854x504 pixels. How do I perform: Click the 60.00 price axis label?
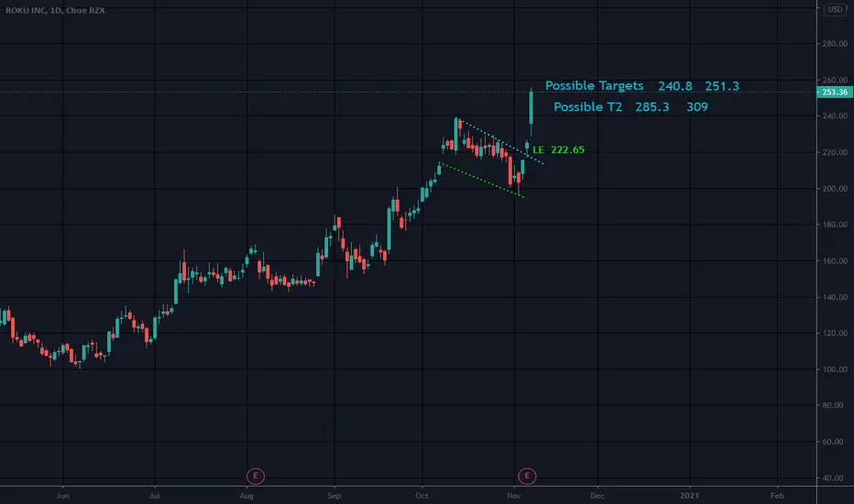835,442
